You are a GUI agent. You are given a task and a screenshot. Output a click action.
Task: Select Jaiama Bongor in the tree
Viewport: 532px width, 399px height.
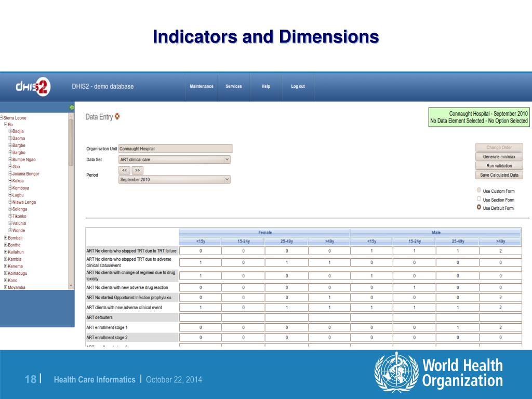(26, 174)
